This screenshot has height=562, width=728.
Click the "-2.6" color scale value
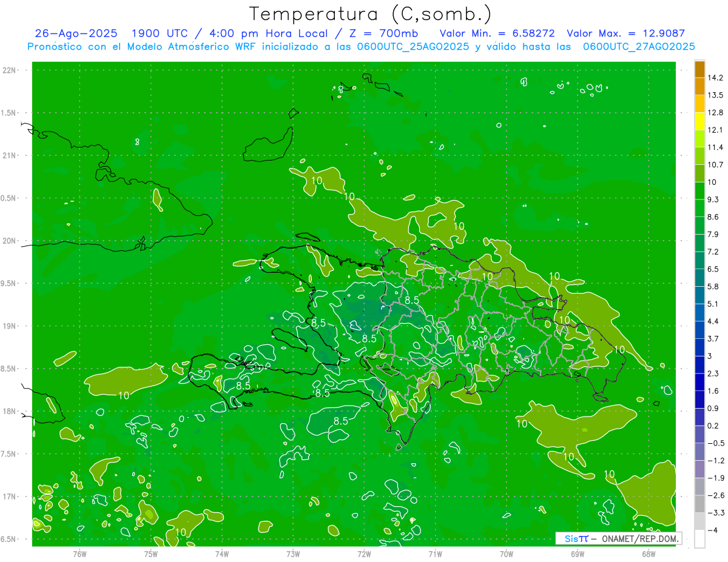click(715, 495)
